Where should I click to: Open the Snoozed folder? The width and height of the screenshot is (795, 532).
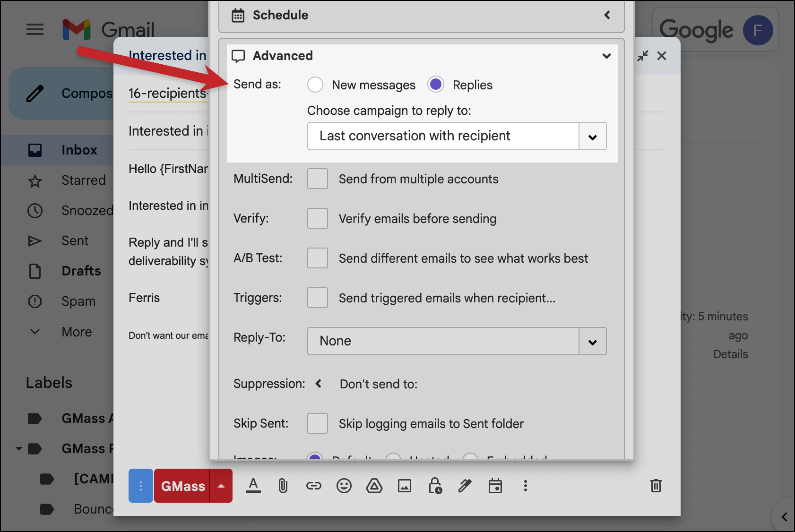(87, 211)
